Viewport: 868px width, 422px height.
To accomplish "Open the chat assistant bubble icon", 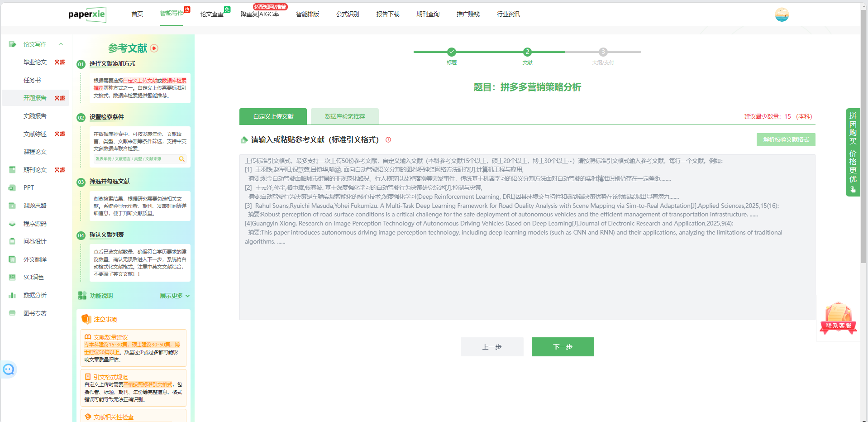I will click(9, 369).
